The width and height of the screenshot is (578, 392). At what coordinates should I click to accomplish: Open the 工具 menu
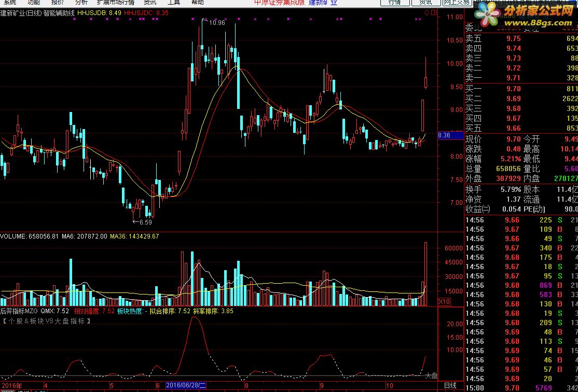pyautogui.click(x=174, y=2)
